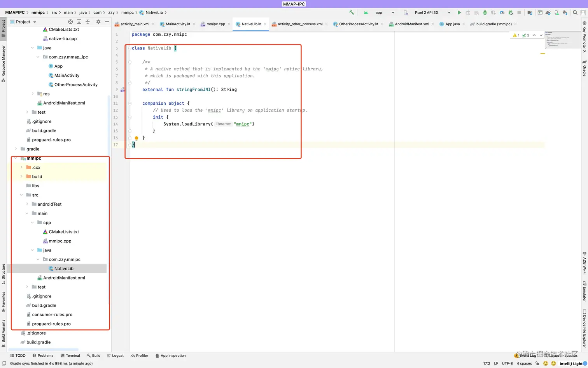Start debugging with the green bug icon

(x=485, y=12)
